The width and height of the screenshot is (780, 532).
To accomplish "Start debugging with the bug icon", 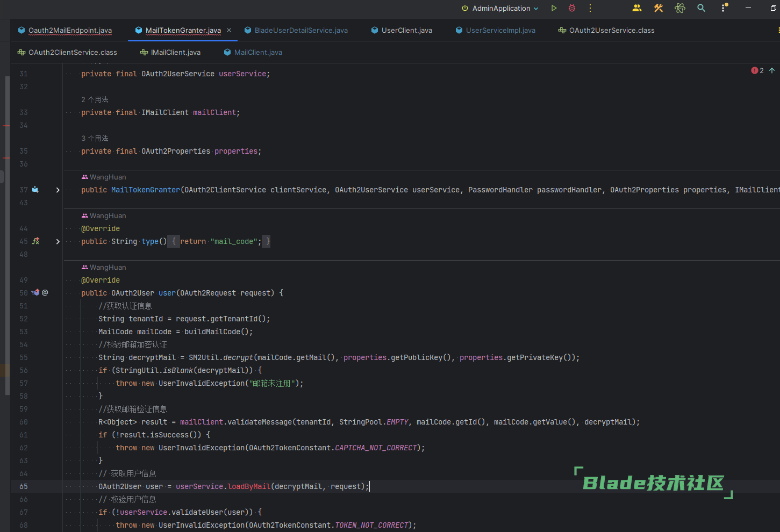I will pyautogui.click(x=572, y=8).
